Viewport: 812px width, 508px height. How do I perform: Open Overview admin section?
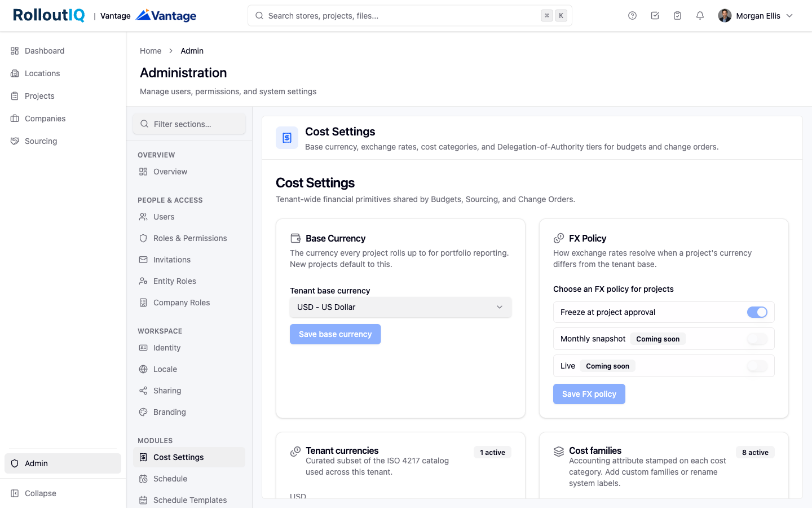coord(189,172)
